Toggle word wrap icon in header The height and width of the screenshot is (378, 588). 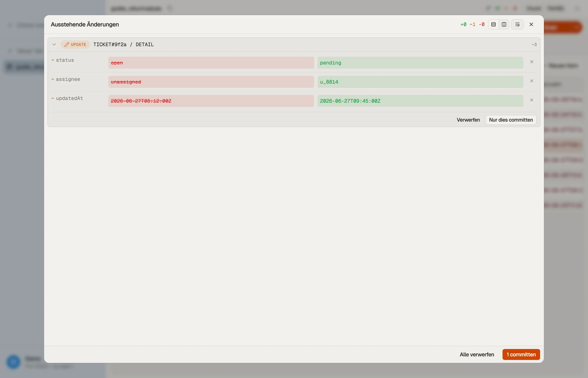tap(517, 24)
